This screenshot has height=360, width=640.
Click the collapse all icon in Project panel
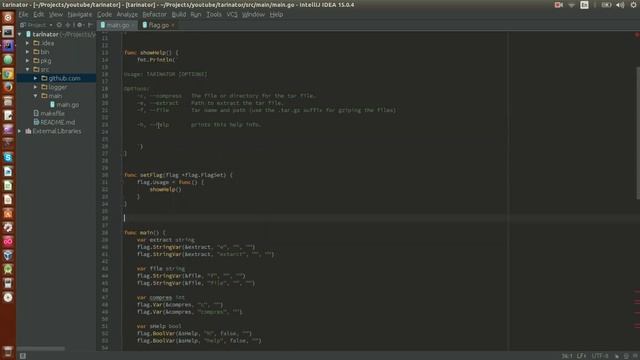point(68,25)
